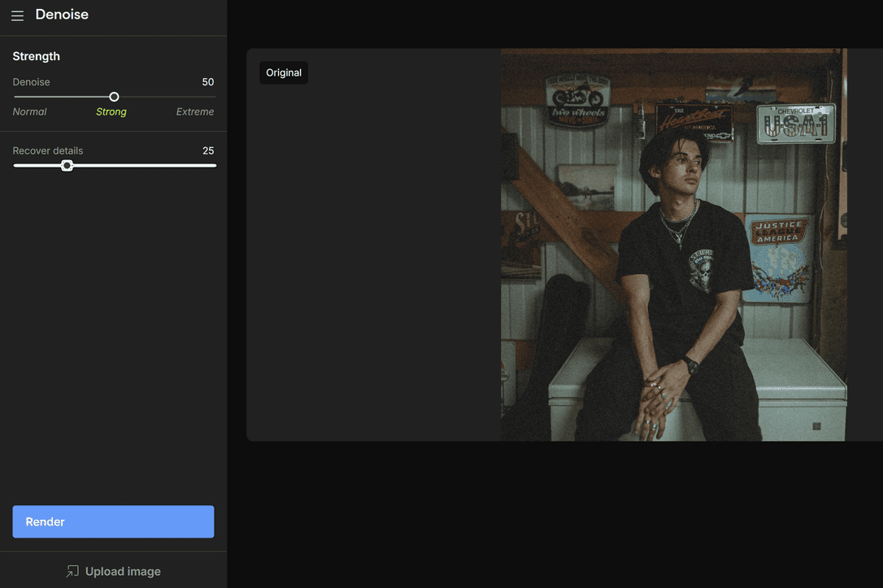The width and height of the screenshot is (883, 588).
Task: Click the Strength section heading
Action: [x=37, y=56]
